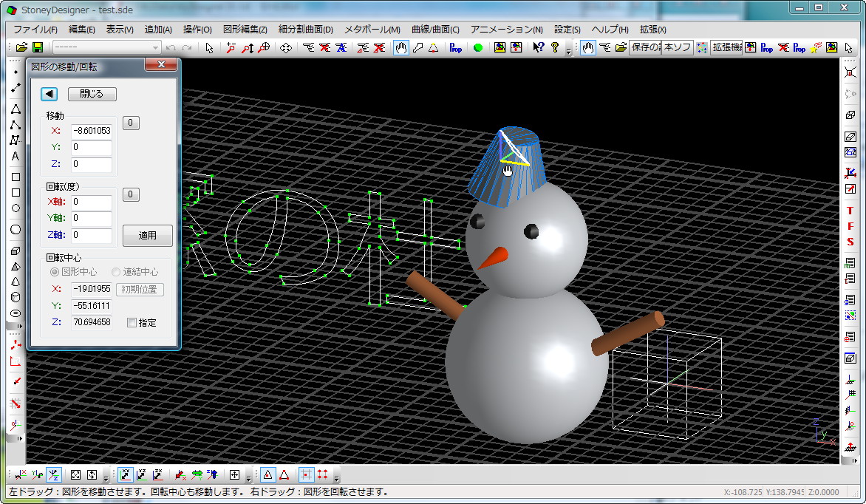
Task: Expand bottom selection toolbar overflow arrow
Action: tap(336, 477)
